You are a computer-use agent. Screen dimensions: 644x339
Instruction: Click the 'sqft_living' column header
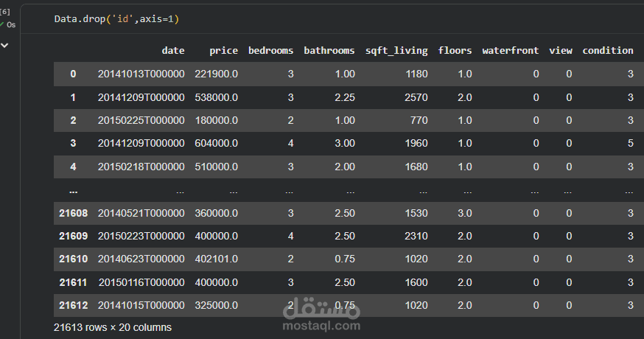click(396, 51)
